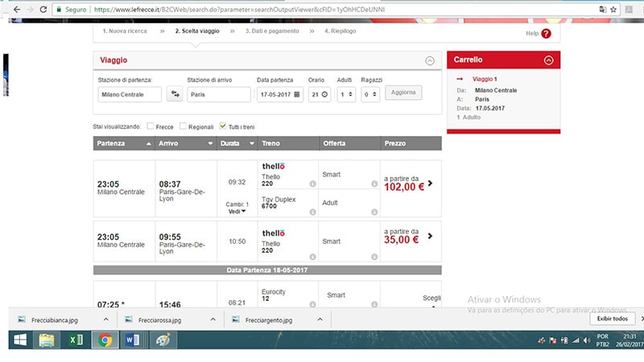Select the 35,00 € fare arrow
This screenshot has height=362, width=644.
click(430, 236)
